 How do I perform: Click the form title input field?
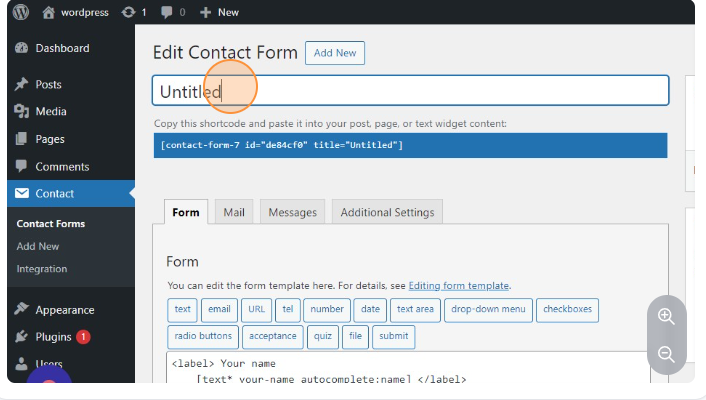(x=410, y=91)
